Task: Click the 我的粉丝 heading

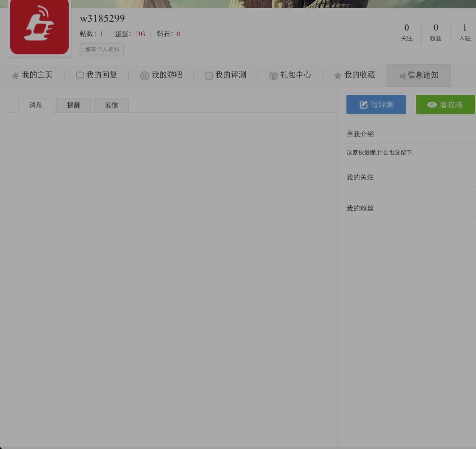Action: point(360,208)
